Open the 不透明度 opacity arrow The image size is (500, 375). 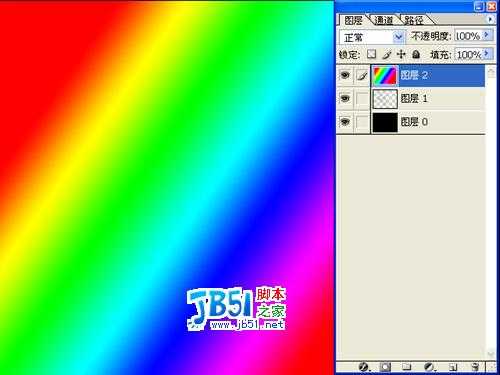tap(487, 35)
